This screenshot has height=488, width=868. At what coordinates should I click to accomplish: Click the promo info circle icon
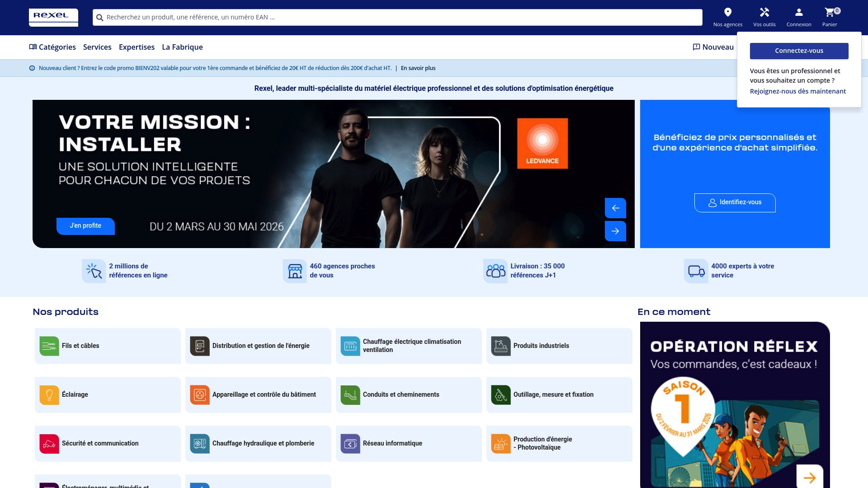pyautogui.click(x=32, y=68)
